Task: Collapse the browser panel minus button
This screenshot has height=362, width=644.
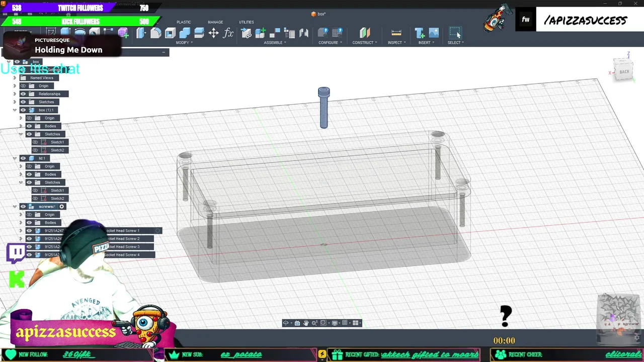Action: [164, 52]
